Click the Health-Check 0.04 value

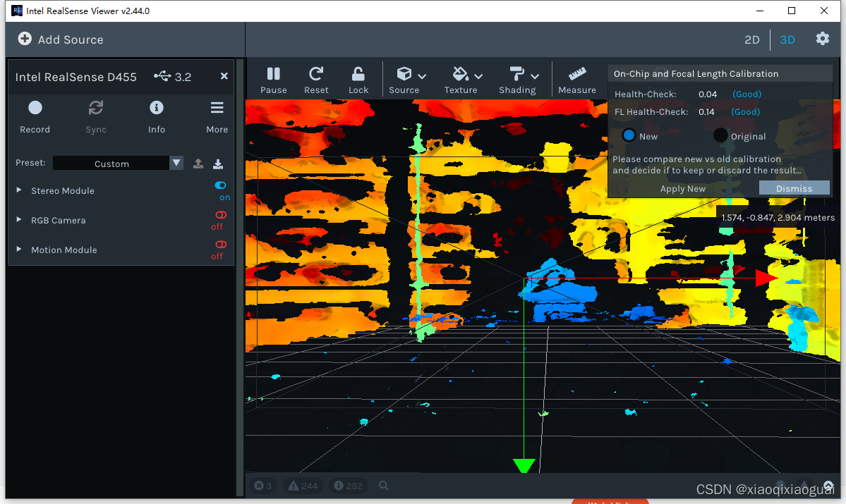[x=707, y=94]
